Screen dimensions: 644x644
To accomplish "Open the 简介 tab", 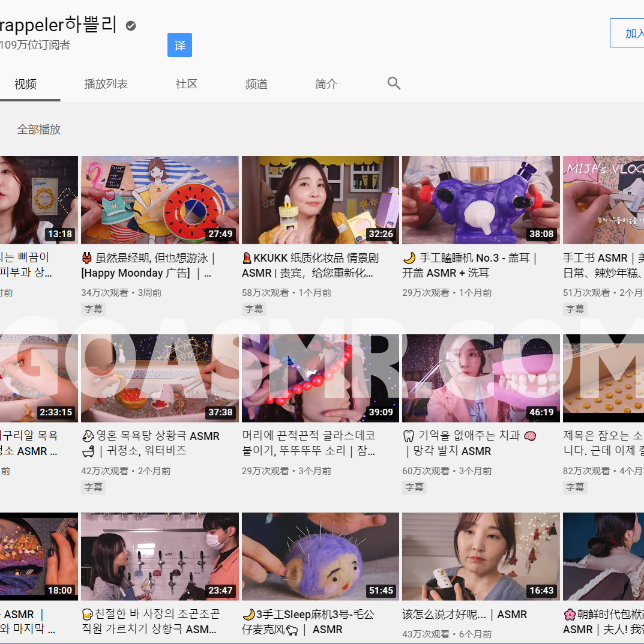I will coord(326,84).
